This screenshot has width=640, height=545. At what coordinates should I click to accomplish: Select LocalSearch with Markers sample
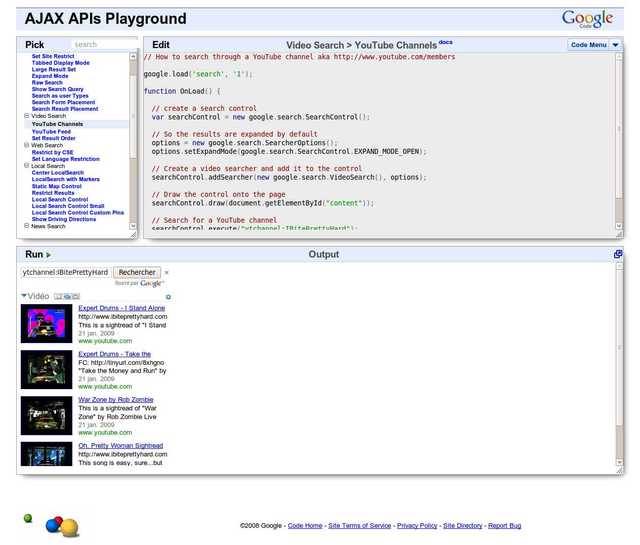(66, 179)
